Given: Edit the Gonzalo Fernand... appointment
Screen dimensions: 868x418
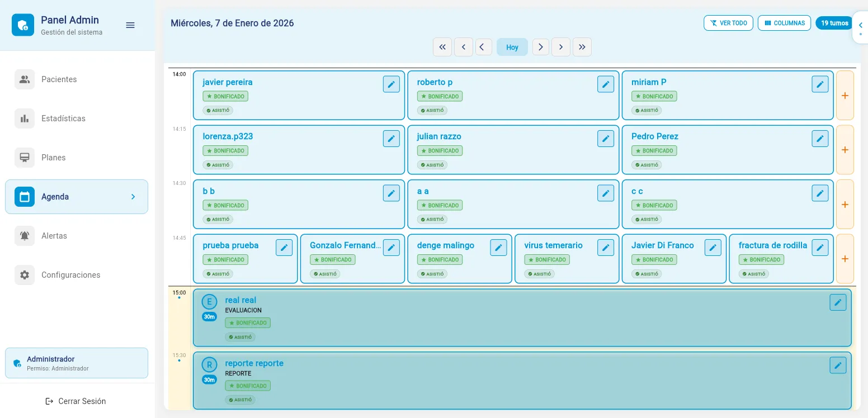Looking at the screenshot, I should tap(391, 248).
